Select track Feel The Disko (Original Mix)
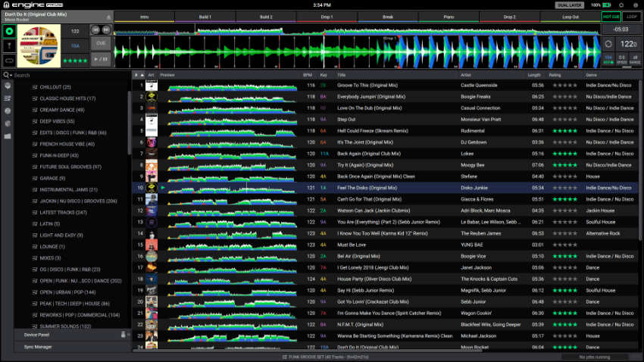 367,188
